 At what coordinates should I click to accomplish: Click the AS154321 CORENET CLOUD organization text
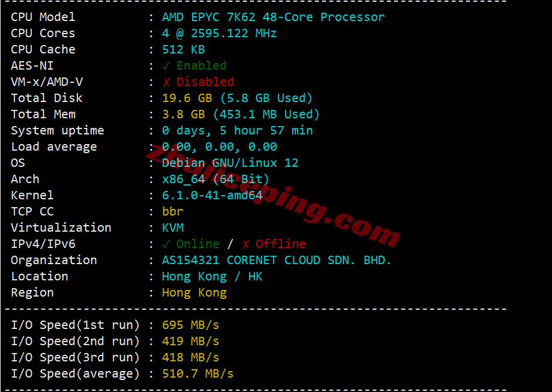[277, 260]
